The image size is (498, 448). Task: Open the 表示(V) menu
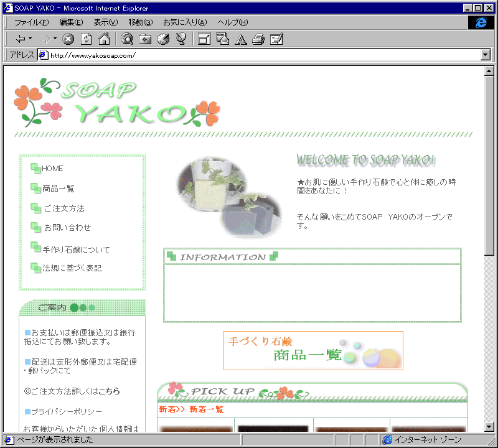[105, 22]
